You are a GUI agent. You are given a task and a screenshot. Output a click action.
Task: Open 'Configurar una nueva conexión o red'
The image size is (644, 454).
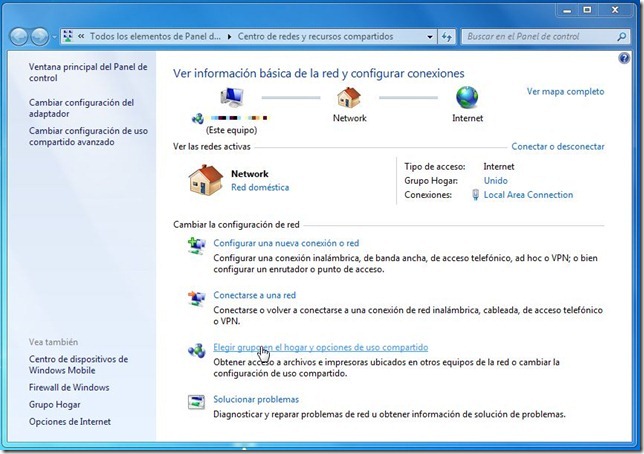pos(286,243)
